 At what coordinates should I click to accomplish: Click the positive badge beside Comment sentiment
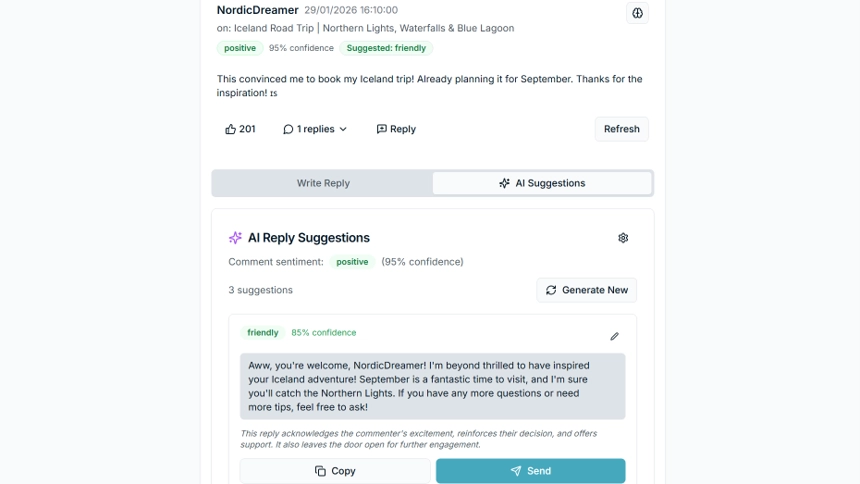point(352,262)
